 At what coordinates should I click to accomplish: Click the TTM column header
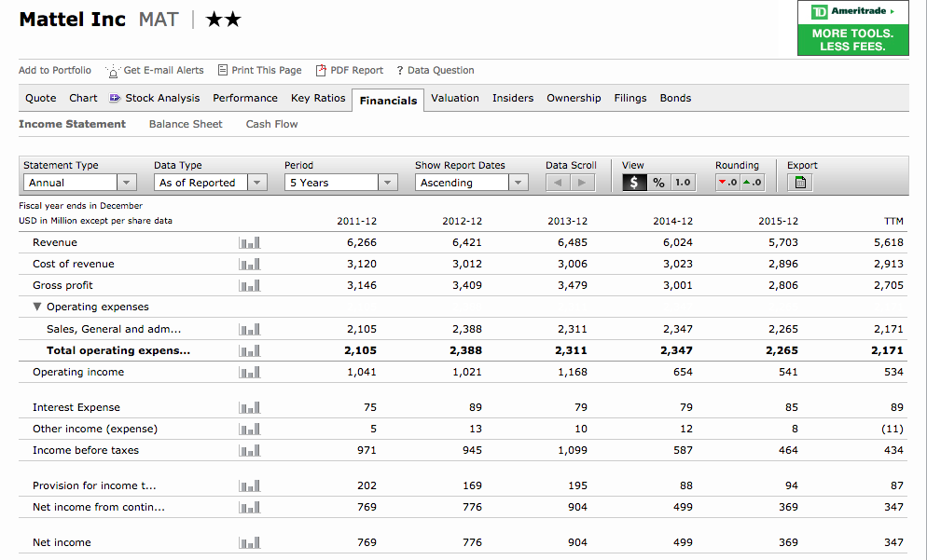[x=893, y=221]
